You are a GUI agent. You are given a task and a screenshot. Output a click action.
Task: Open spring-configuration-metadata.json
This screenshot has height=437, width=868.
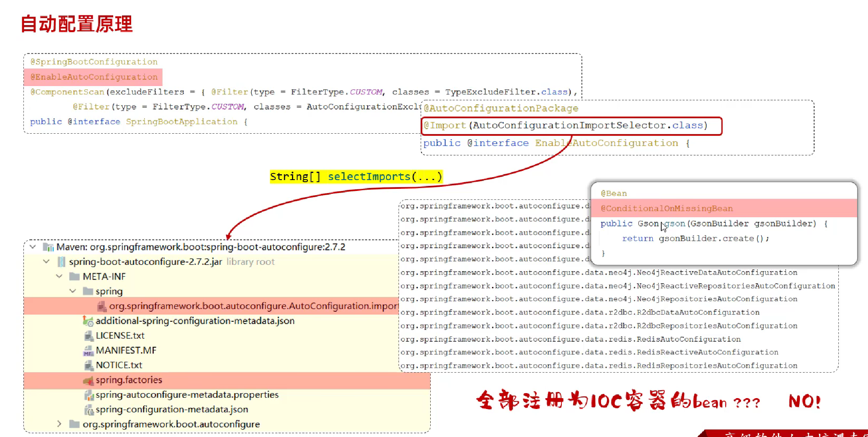172,409
